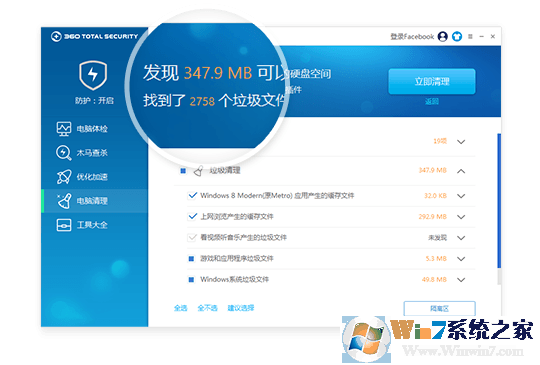Click the 立即清理 clean now button

point(432,81)
